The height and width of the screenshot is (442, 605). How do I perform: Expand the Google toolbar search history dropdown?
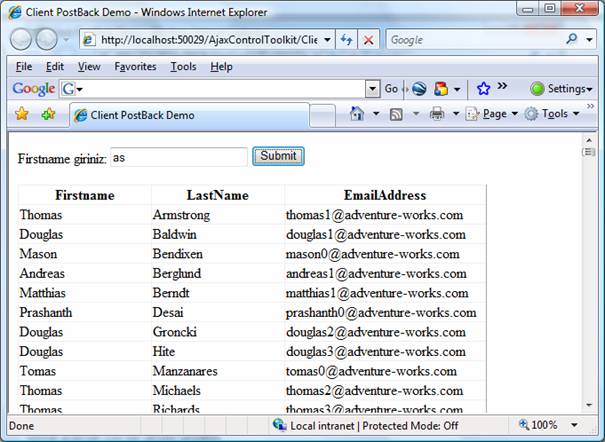pos(372,89)
